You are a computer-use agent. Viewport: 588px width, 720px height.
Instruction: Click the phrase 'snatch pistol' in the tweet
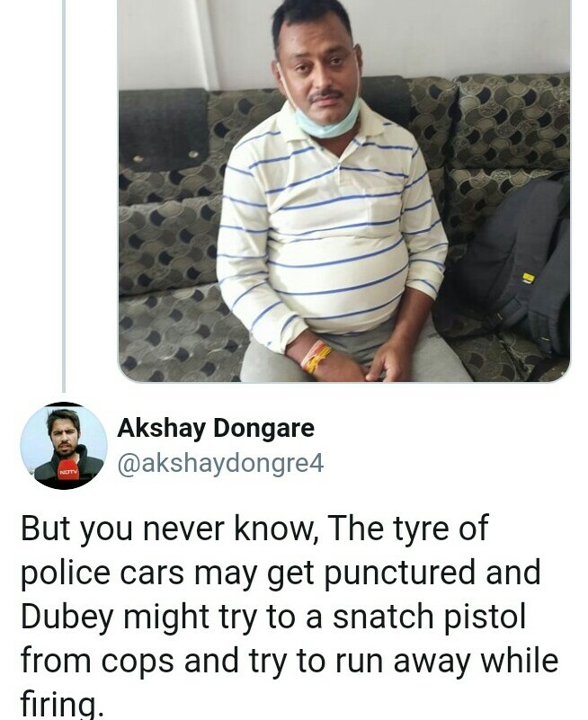coord(429,618)
